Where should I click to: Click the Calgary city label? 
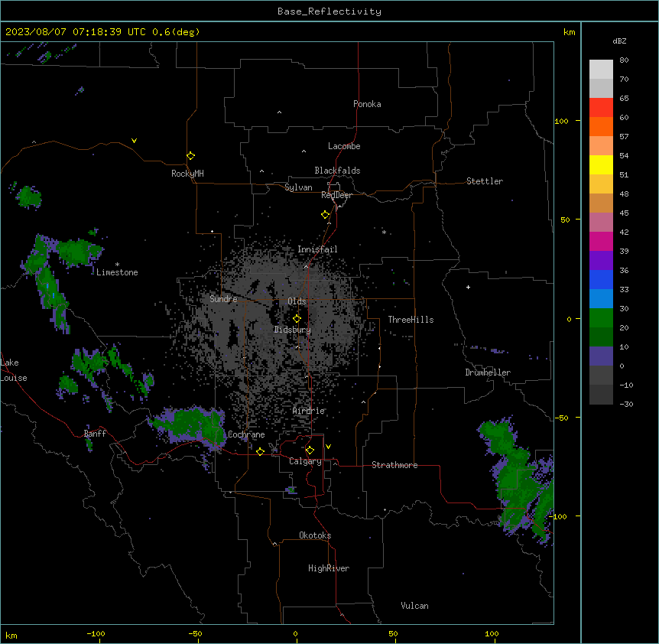click(306, 461)
